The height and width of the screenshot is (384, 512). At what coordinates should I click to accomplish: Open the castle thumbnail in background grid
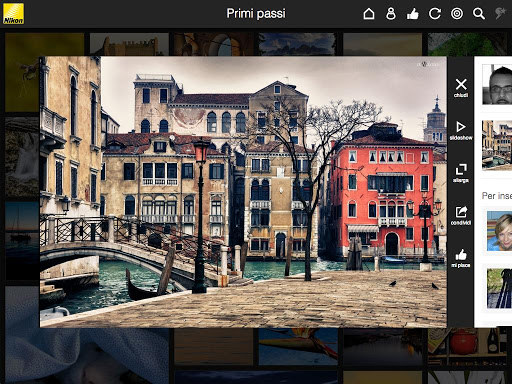pyautogui.click(x=129, y=44)
